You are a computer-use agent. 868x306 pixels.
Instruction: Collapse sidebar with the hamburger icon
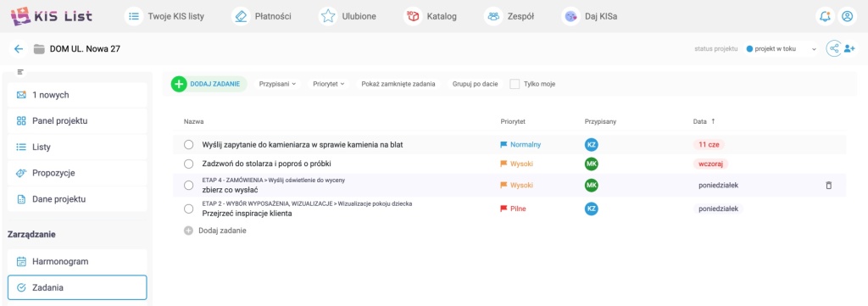pos(20,72)
